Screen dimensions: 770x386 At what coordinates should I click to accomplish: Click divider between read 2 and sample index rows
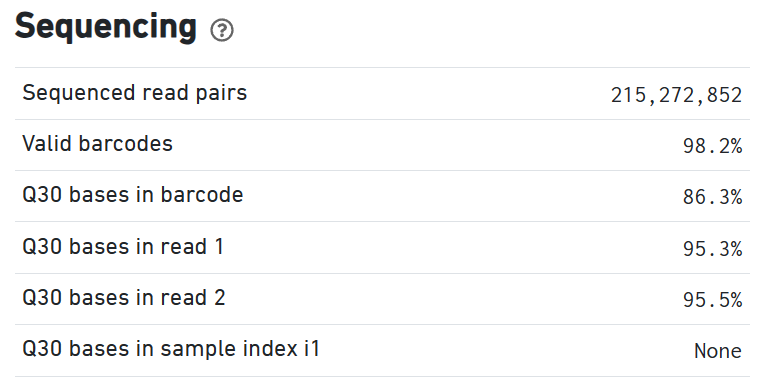click(382, 324)
